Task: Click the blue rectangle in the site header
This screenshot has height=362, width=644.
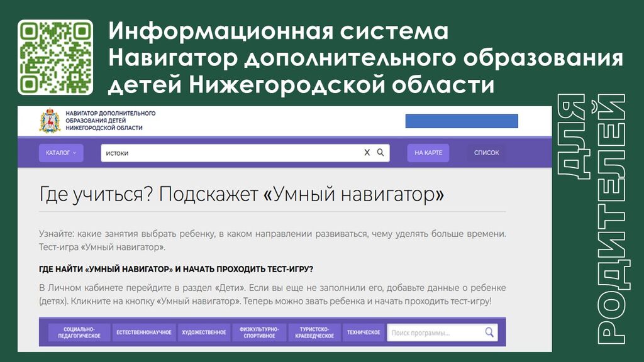Action: click(461, 121)
